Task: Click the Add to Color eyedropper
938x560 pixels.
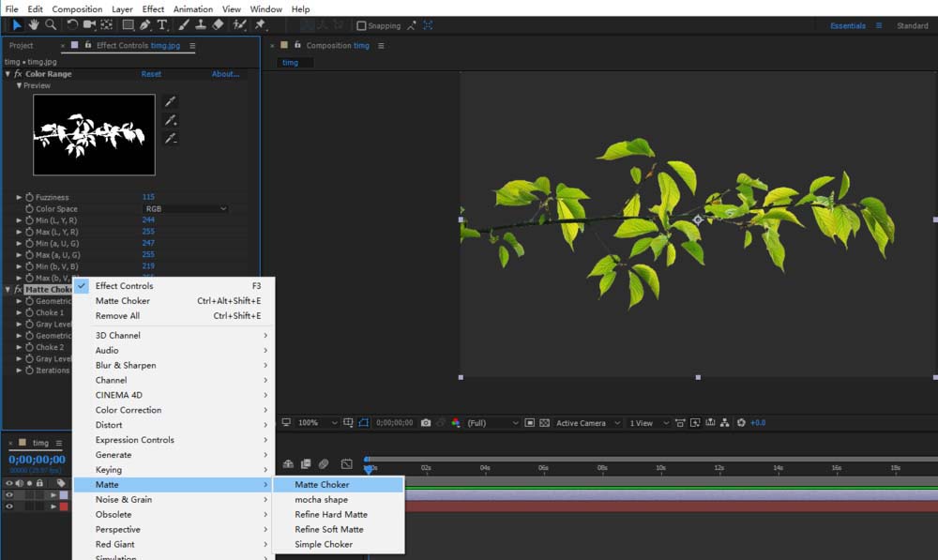Action: [x=170, y=120]
